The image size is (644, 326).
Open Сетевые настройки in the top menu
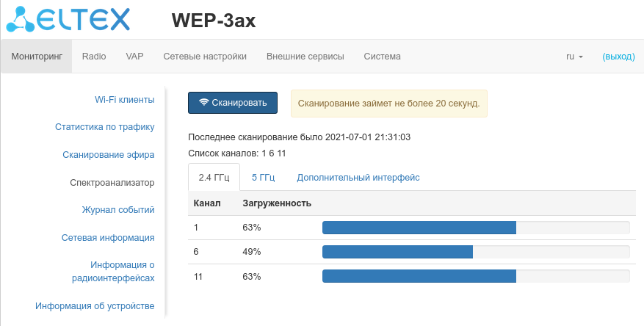(205, 57)
